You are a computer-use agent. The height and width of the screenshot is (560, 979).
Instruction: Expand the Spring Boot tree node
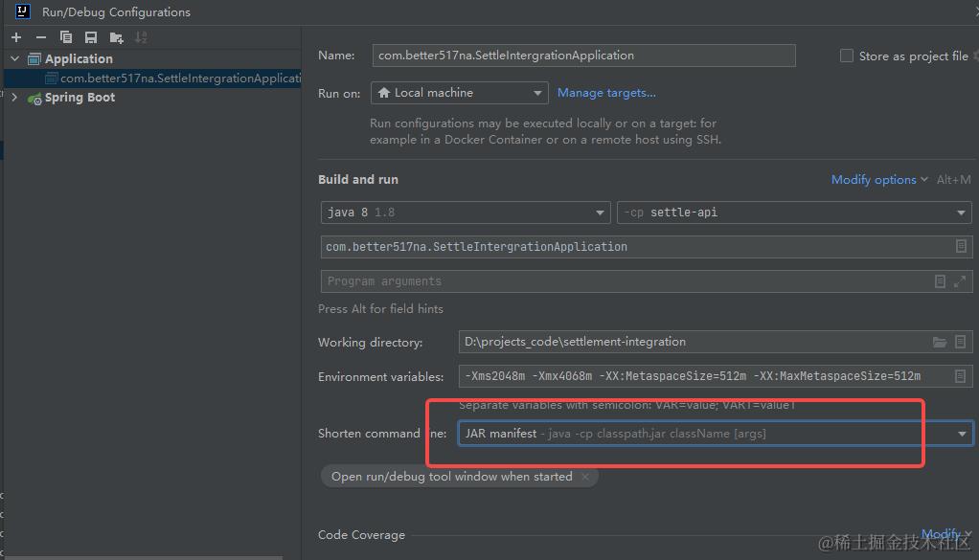(x=15, y=98)
